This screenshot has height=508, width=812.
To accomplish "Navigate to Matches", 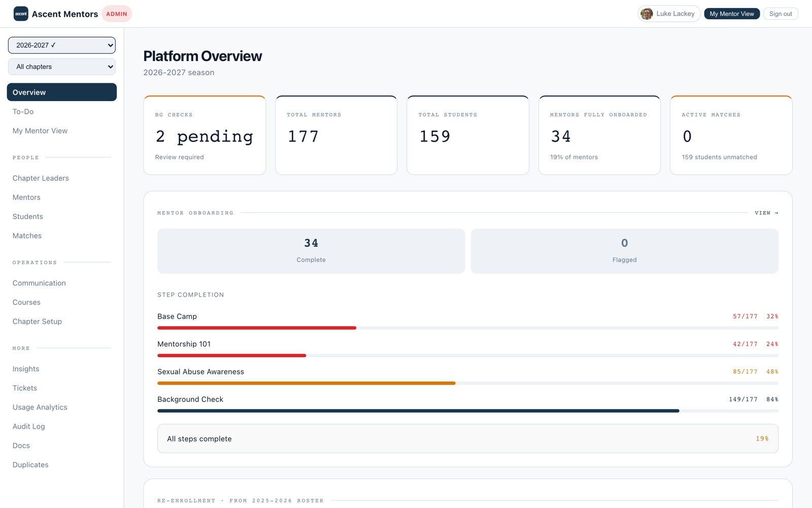I will pos(27,236).
